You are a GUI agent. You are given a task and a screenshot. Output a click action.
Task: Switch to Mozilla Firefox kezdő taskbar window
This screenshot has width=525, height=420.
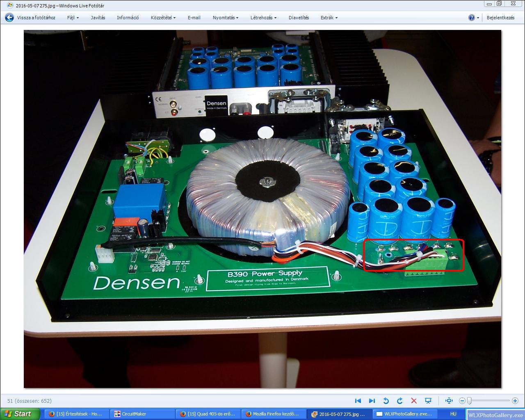pyautogui.click(x=274, y=414)
